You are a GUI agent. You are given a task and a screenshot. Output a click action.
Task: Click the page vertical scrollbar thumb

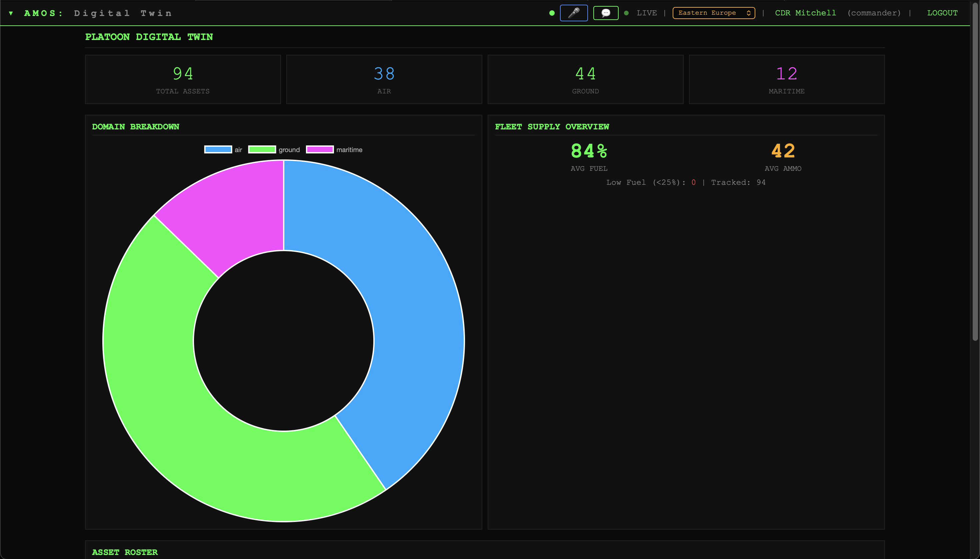coord(975,172)
